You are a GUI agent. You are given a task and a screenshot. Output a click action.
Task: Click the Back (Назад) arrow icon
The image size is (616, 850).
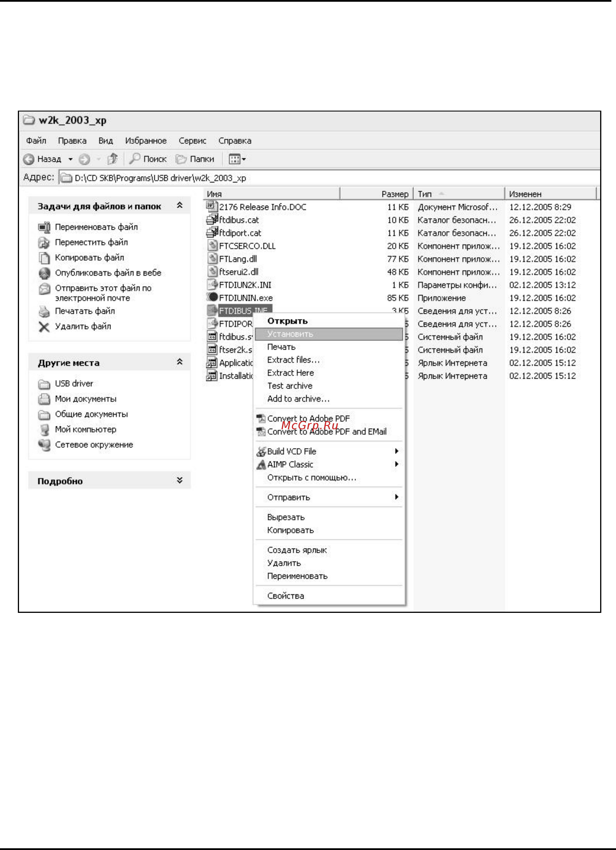[29, 159]
